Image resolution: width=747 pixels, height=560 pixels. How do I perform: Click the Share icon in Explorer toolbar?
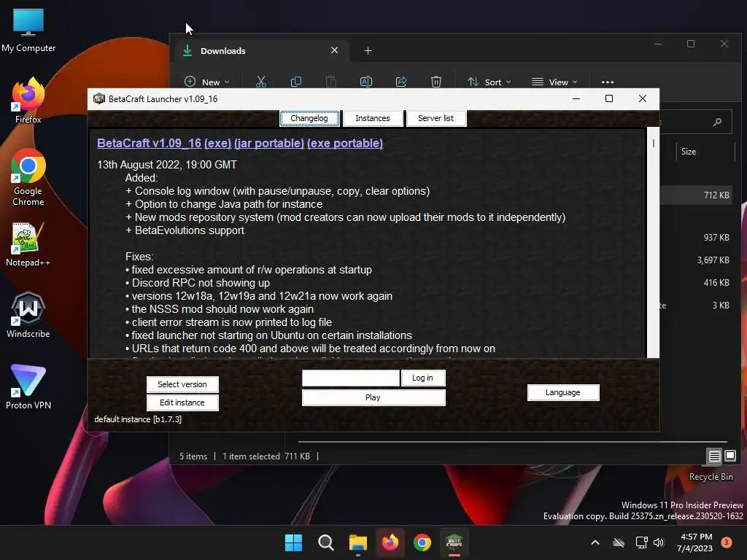point(401,82)
